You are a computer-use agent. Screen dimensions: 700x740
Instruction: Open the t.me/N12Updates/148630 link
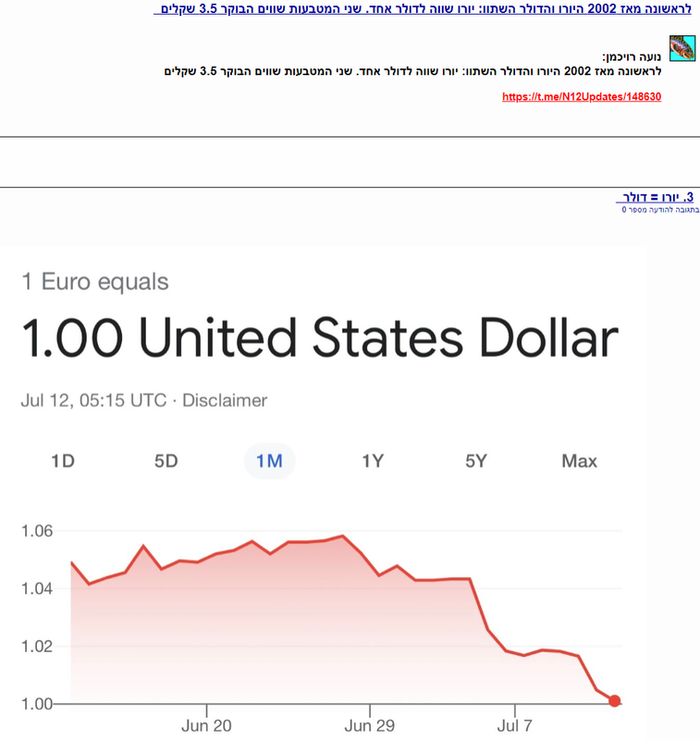pos(582,97)
